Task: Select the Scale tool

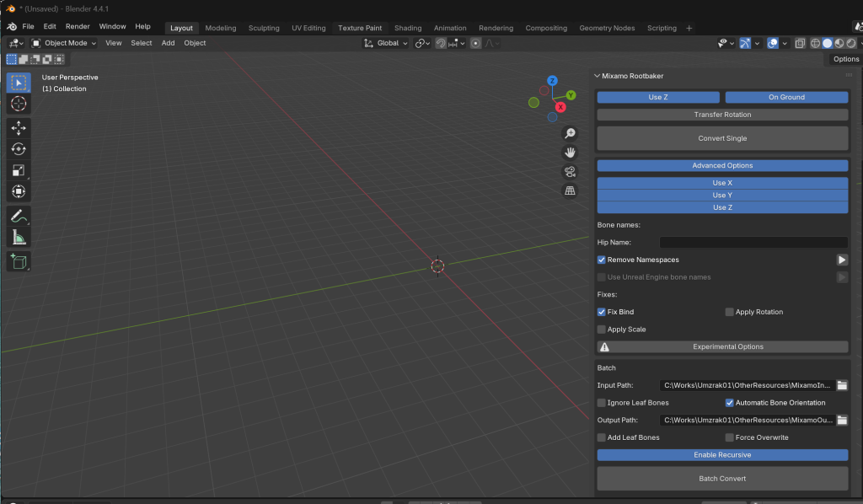Action: point(19,170)
